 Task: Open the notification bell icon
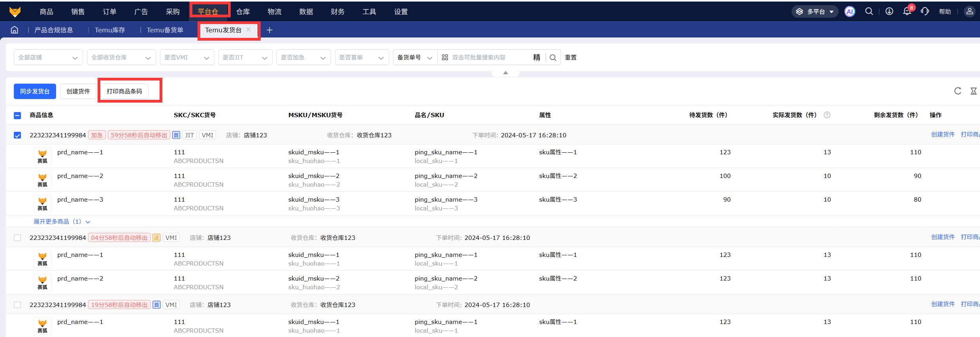[907, 11]
